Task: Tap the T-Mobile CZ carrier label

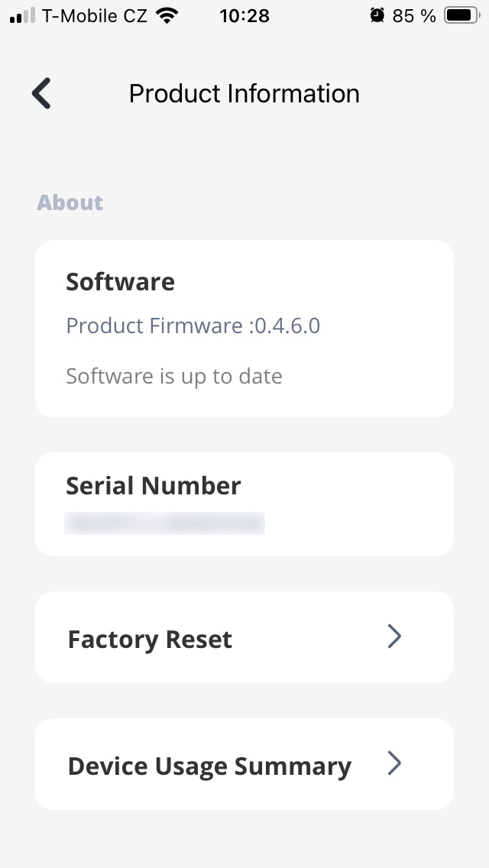Action: tap(95, 15)
